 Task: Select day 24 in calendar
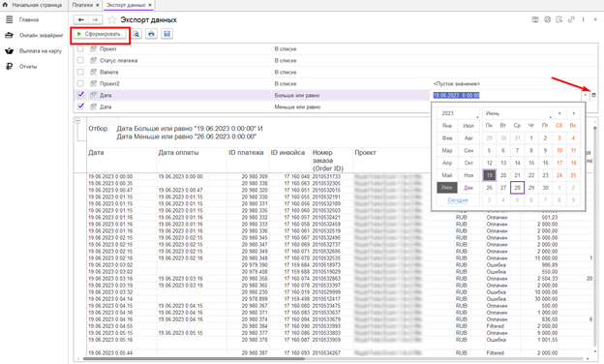pos(559,175)
